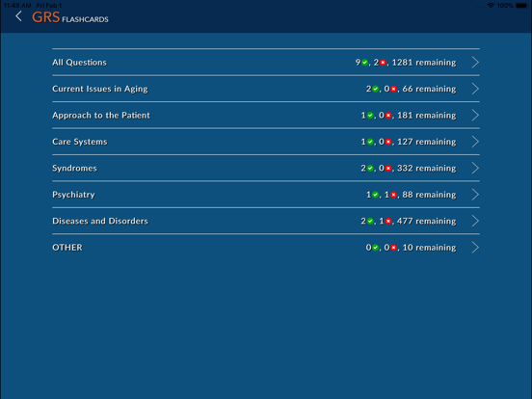Tap red X in Psychiatry row
This screenshot has width=532, height=399.
(x=393, y=195)
